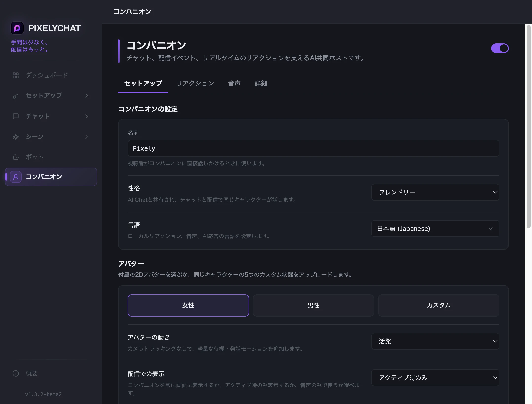
Task: Expand the シーン sidebar chevron
Action: (x=87, y=137)
